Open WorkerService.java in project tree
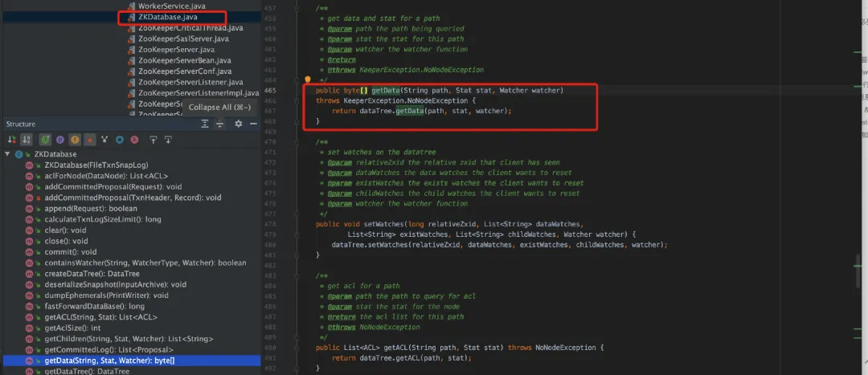 coord(172,6)
